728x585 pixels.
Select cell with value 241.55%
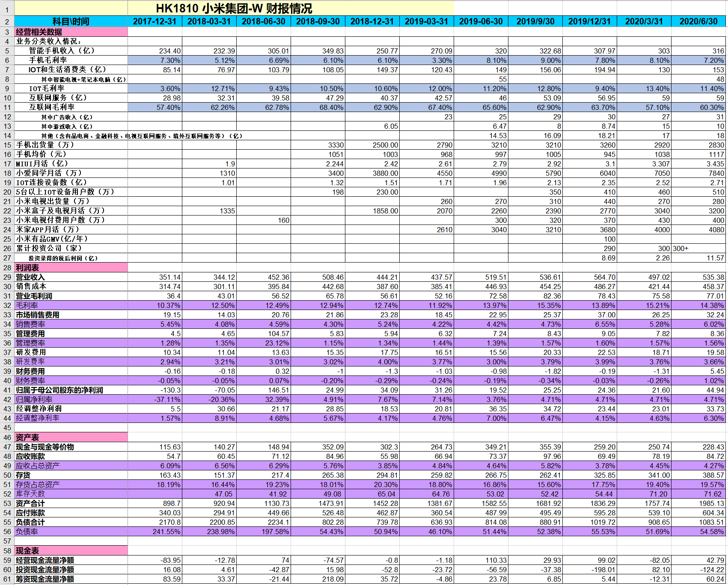(155, 532)
